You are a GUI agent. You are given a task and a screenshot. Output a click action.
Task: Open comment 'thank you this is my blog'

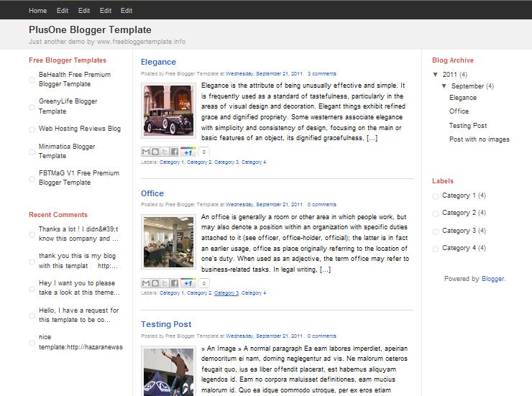click(78, 261)
